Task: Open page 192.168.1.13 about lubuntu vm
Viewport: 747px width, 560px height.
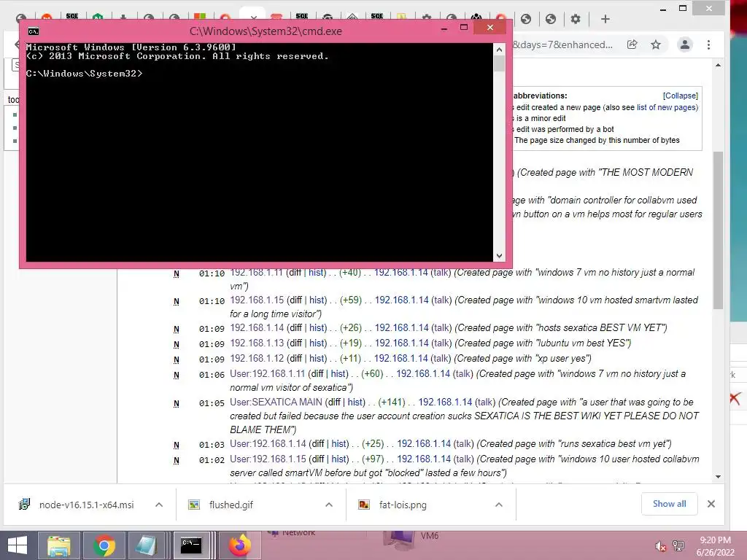Action: (257, 343)
